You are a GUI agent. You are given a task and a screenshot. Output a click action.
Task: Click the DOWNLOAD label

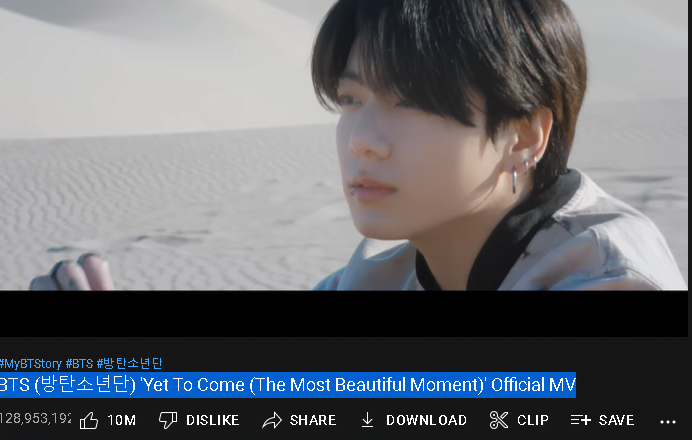[426, 420]
